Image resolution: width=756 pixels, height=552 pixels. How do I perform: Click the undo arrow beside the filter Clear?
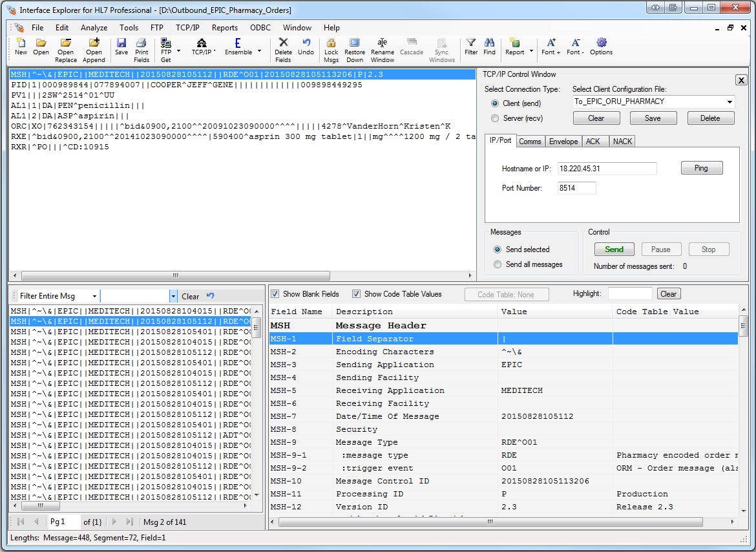click(210, 296)
